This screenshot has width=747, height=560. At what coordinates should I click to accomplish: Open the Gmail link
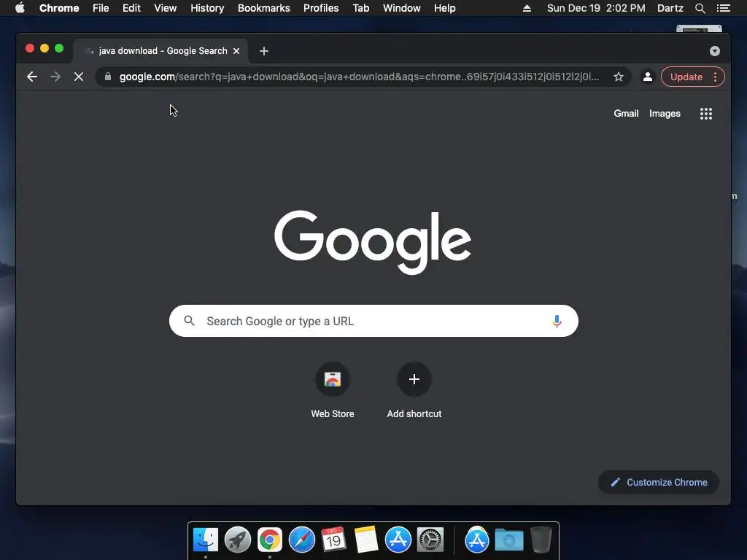[x=626, y=113]
